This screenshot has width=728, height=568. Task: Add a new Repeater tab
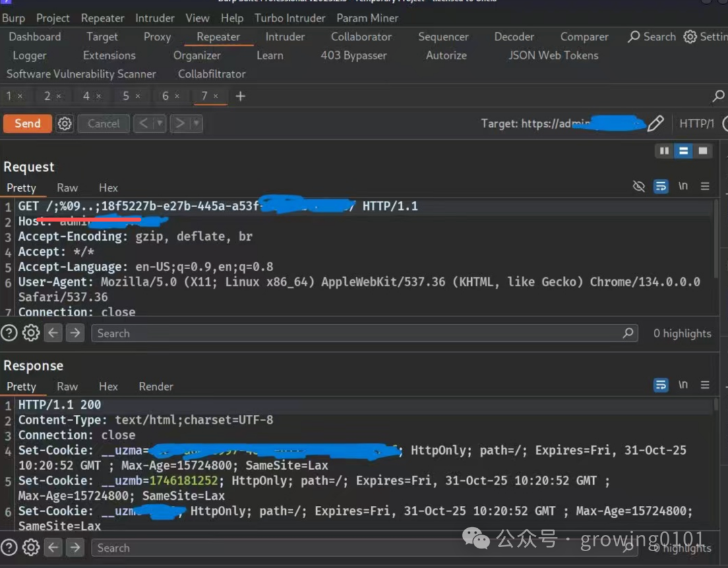coord(240,96)
